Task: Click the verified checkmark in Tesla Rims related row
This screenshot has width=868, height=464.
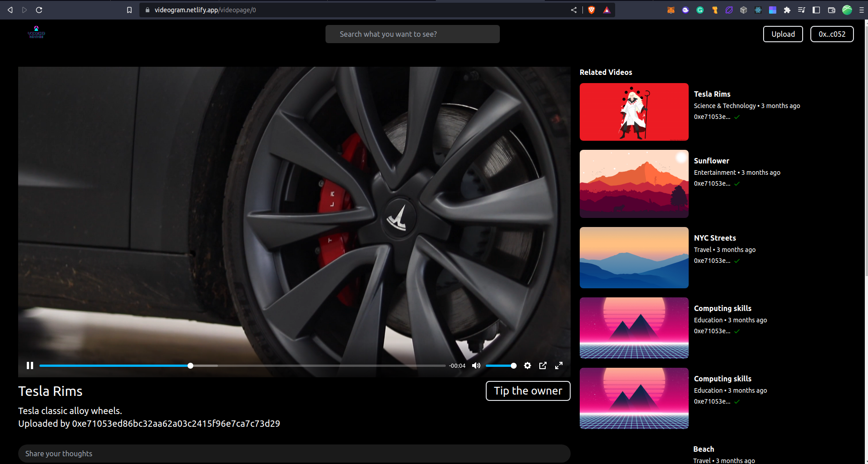Action: pyautogui.click(x=737, y=117)
